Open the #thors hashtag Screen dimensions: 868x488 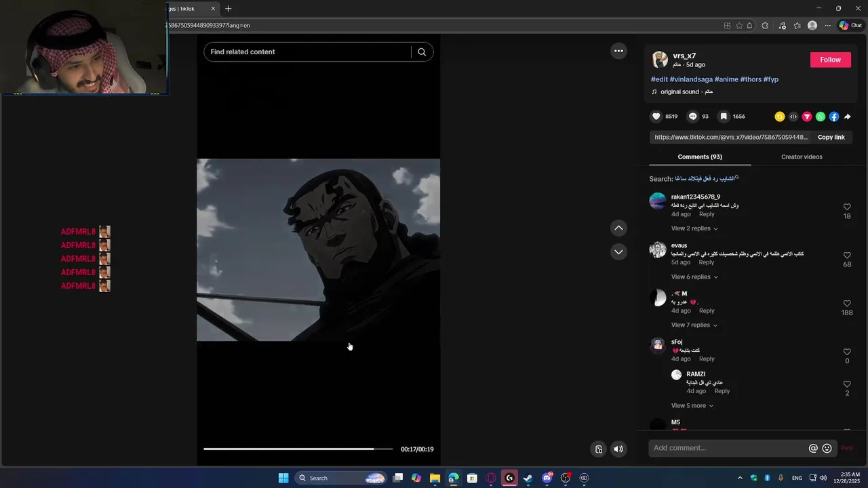coord(751,79)
